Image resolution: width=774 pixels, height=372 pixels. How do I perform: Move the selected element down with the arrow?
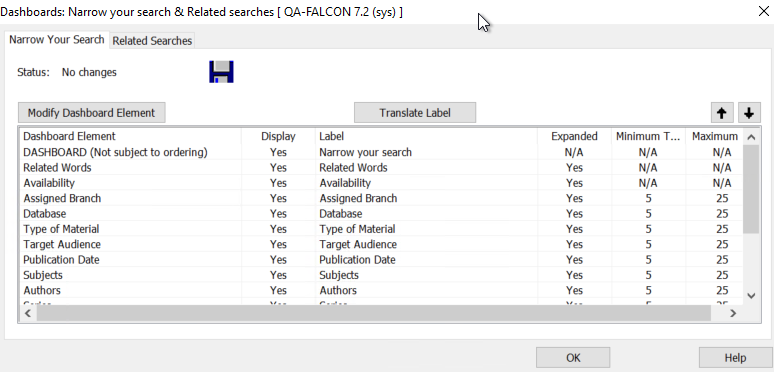tap(749, 113)
